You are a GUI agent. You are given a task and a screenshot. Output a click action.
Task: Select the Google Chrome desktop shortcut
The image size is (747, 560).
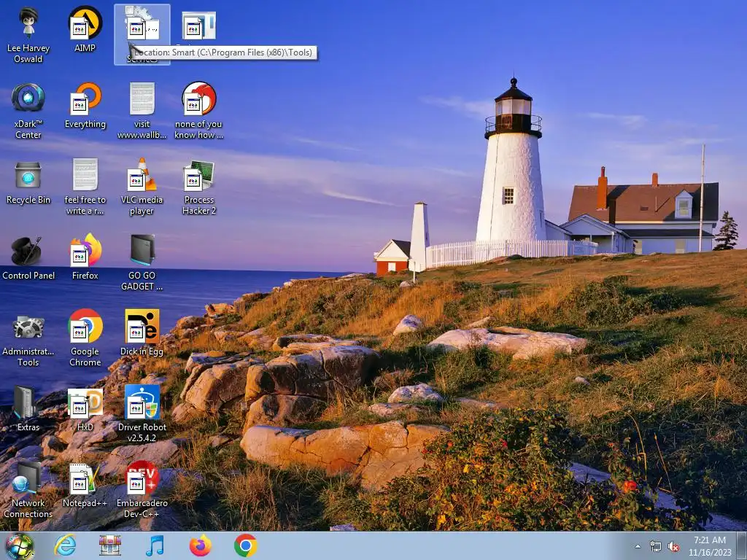pyautogui.click(x=85, y=338)
